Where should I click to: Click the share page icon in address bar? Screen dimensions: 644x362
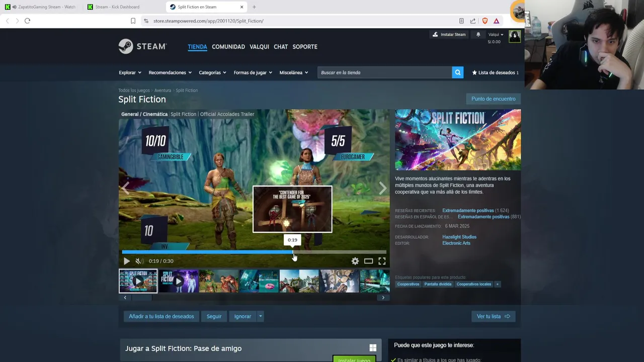coord(473,21)
